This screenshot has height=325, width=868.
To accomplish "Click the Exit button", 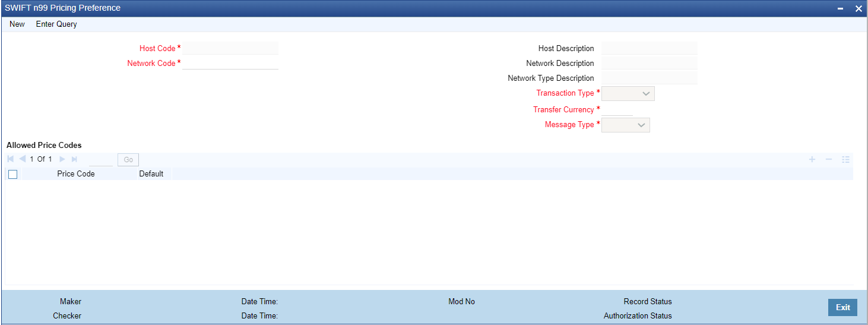I will point(843,307).
